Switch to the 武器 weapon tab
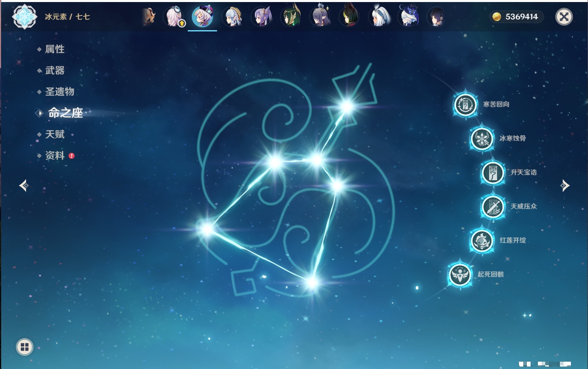This screenshot has width=588, height=369. pyautogui.click(x=55, y=71)
